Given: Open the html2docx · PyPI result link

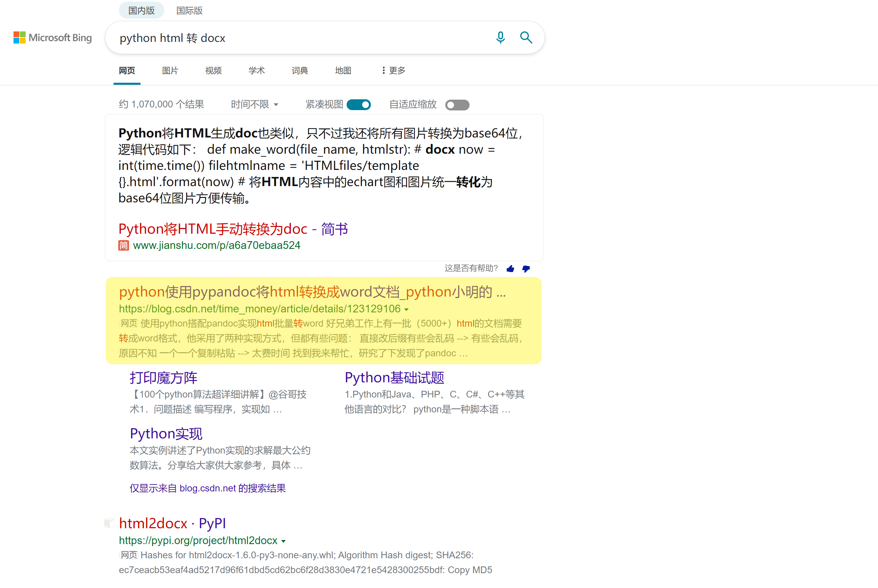Looking at the screenshot, I should tap(172, 523).
